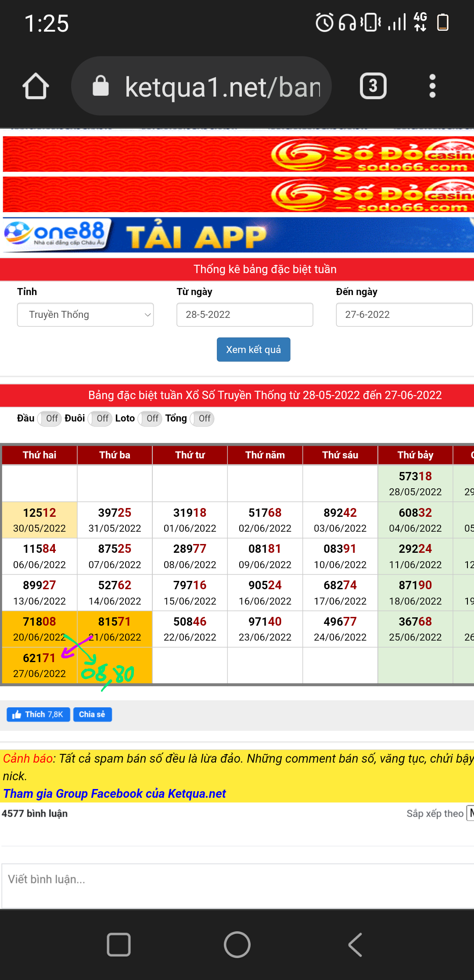Open the tab switcher showing 3 tabs

373,86
